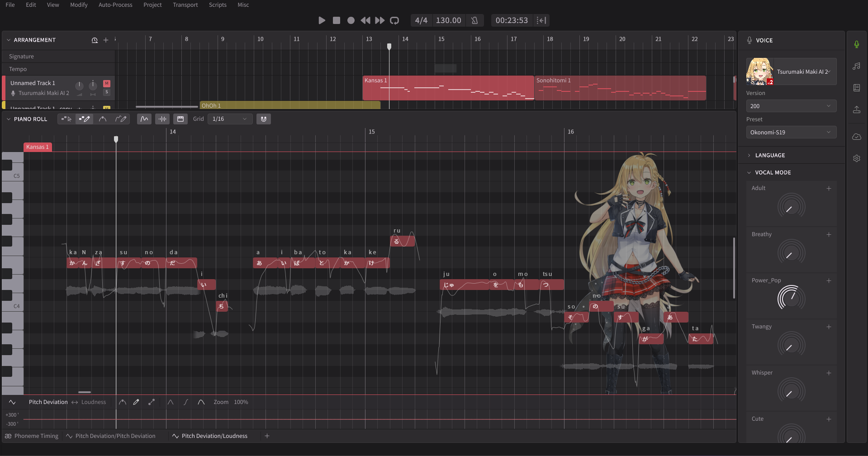Solo Unnamed Track 1 with S button

[107, 92]
